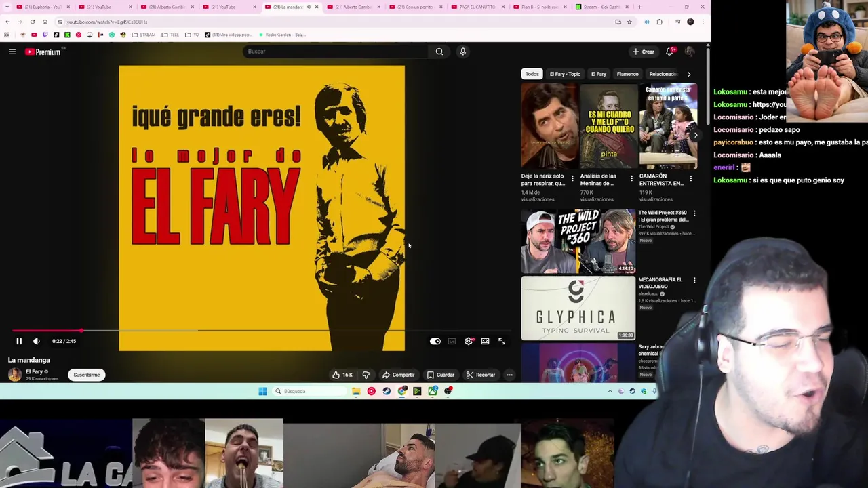Show next Shorts with the shelf arrow
868x488 pixels.
pyautogui.click(x=695, y=135)
